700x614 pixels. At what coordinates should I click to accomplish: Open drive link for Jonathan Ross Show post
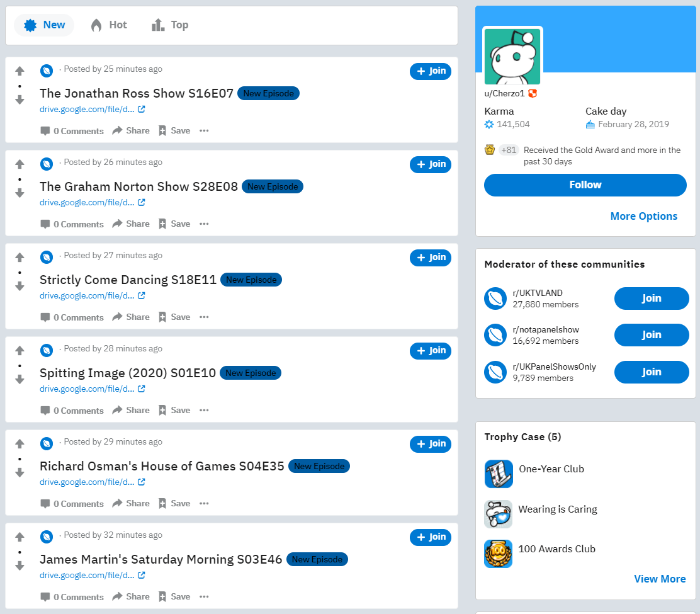coord(92,110)
